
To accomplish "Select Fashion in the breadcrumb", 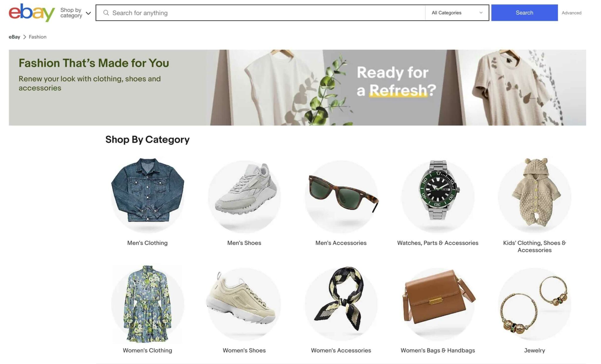I will (38, 37).
